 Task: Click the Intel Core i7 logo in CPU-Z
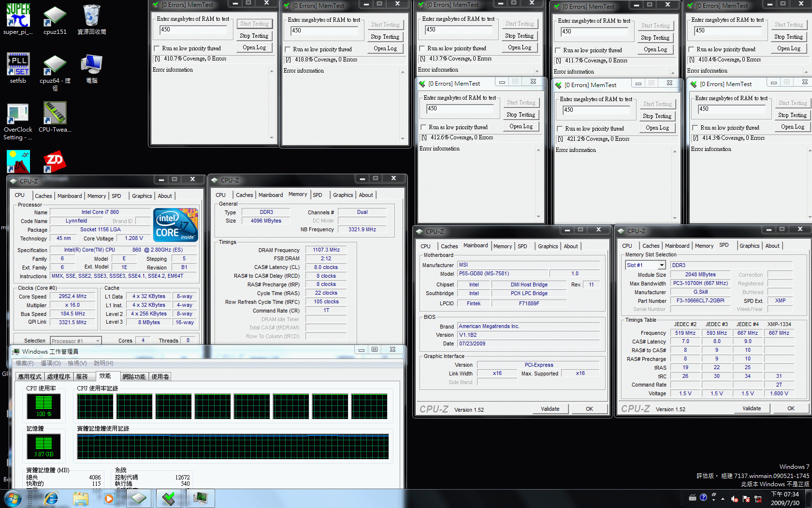(x=175, y=225)
